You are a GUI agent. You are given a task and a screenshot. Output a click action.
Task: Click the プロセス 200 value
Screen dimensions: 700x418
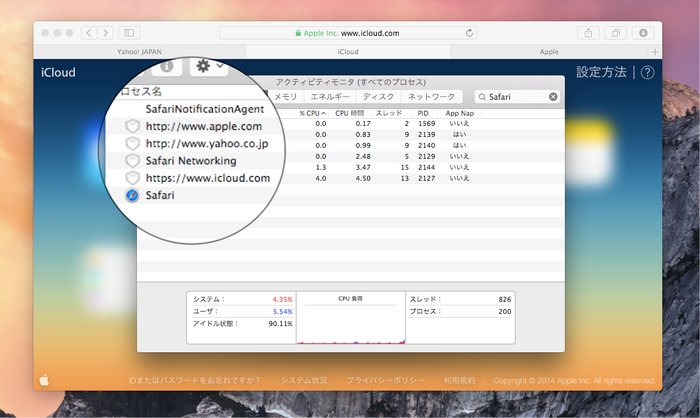tap(505, 311)
